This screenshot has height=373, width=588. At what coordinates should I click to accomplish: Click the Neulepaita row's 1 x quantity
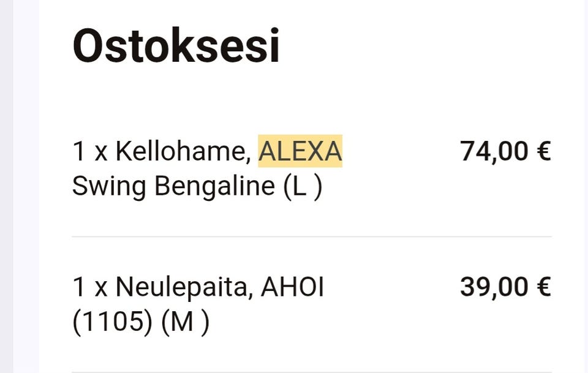[x=89, y=287]
